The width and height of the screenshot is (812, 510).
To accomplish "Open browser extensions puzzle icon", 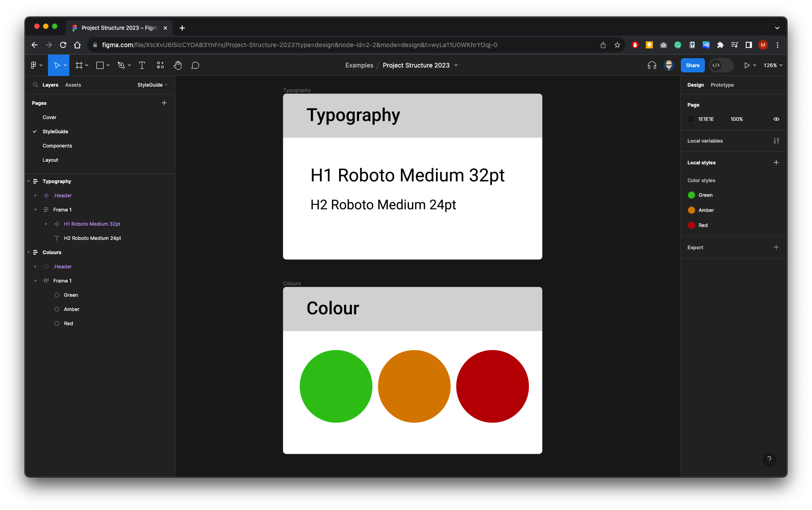I will coord(720,45).
